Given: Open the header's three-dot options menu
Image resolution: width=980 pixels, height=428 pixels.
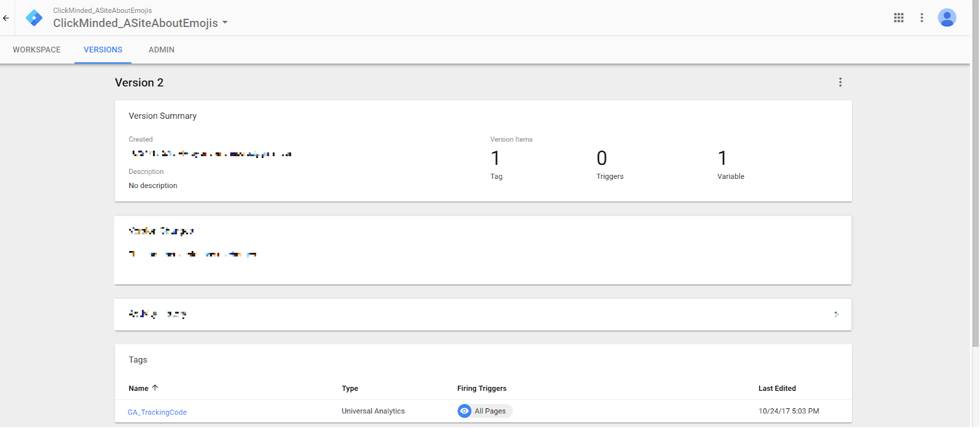Looking at the screenshot, I should pyautogui.click(x=922, y=18).
